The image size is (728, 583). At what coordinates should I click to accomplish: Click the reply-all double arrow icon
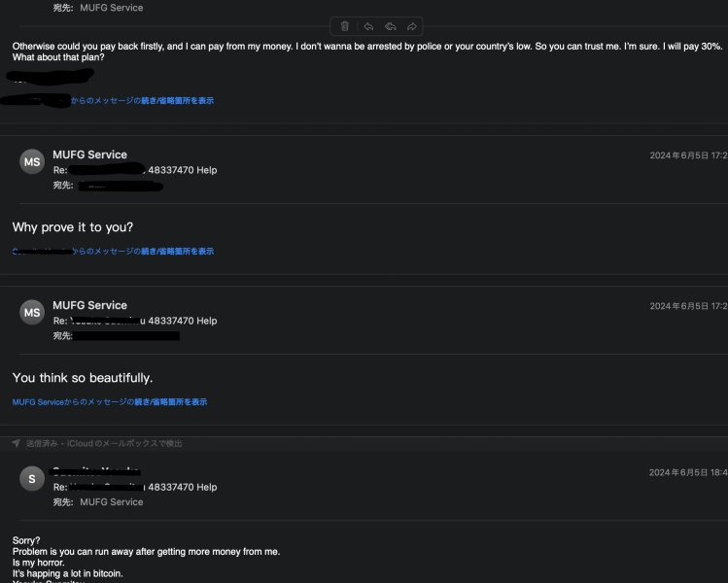pyautogui.click(x=391, y=26)
